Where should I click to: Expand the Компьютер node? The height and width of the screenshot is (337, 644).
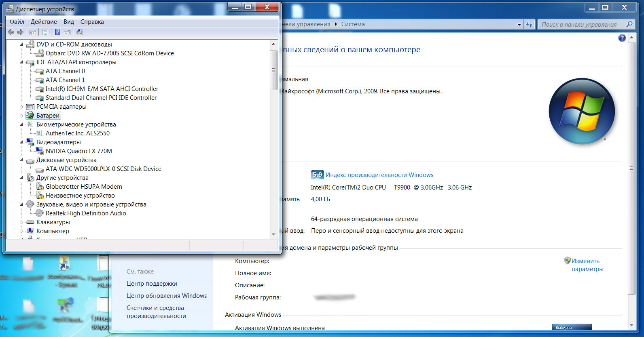pos(22,231)
